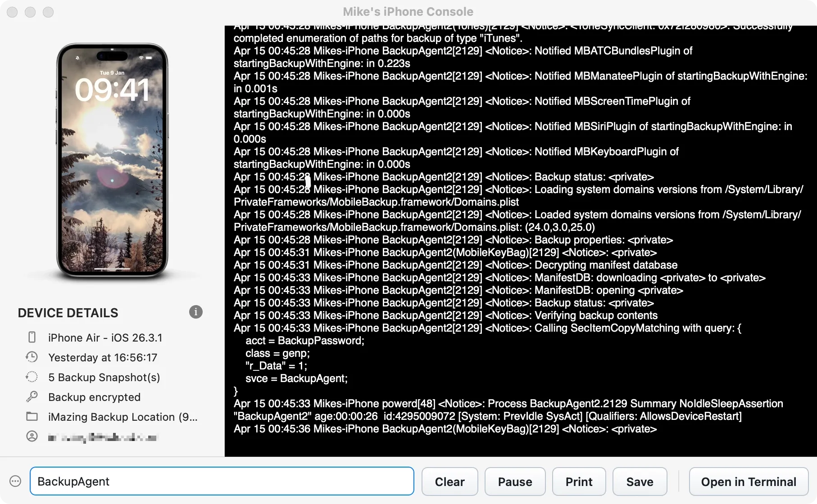Screen dimensions: 817x504
Task: Click the 'iMazing Backup Location' label
Action: (x=123, y=417)
